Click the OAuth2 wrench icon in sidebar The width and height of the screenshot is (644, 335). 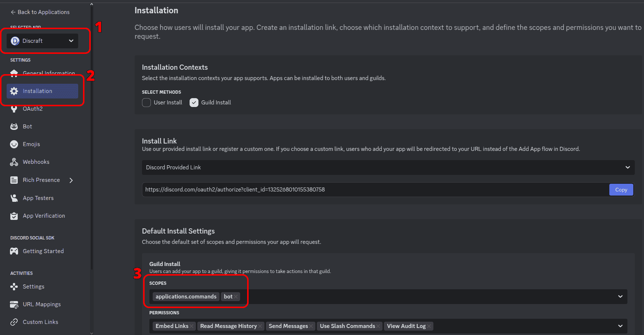pyautogui.click(x=14, y=109)
